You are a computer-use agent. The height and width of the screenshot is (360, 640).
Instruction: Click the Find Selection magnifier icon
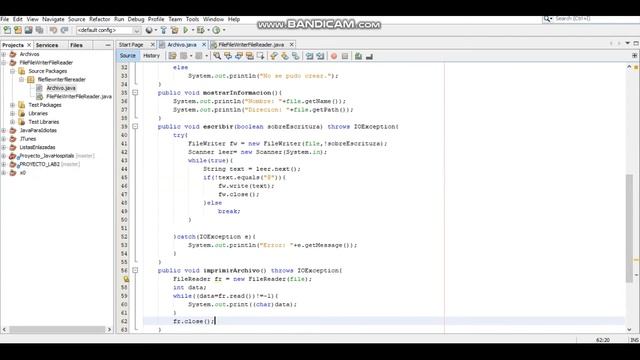click(217, 56)
